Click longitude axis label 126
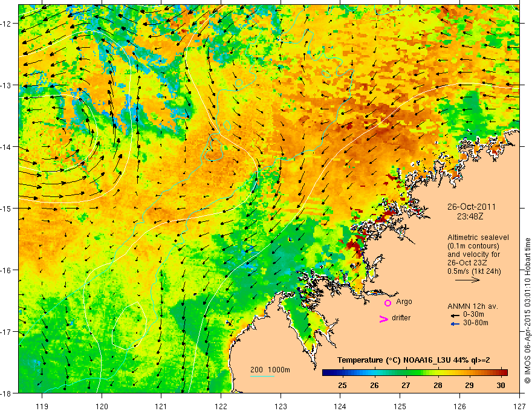 pos(459,406)
